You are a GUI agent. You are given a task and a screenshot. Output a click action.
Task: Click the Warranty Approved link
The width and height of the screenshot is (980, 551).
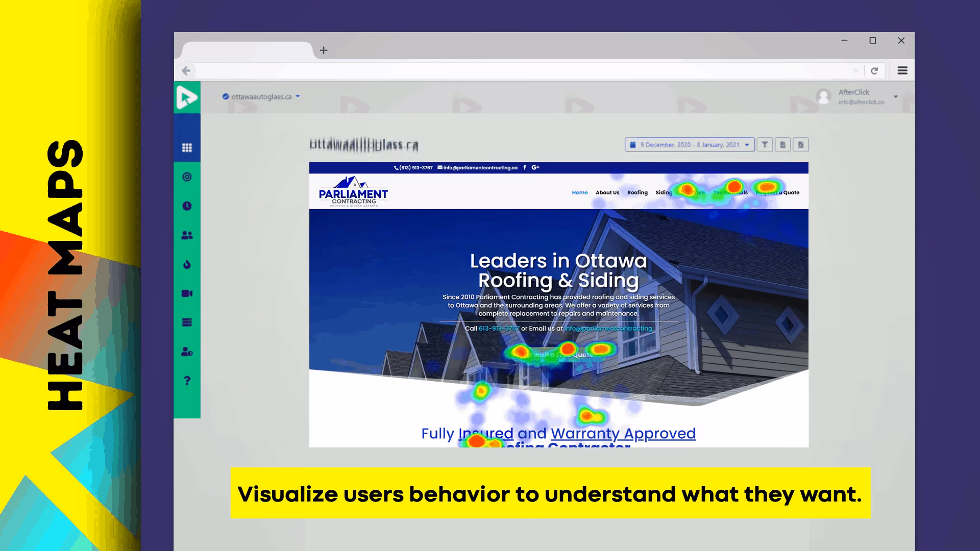coord(623,433)
